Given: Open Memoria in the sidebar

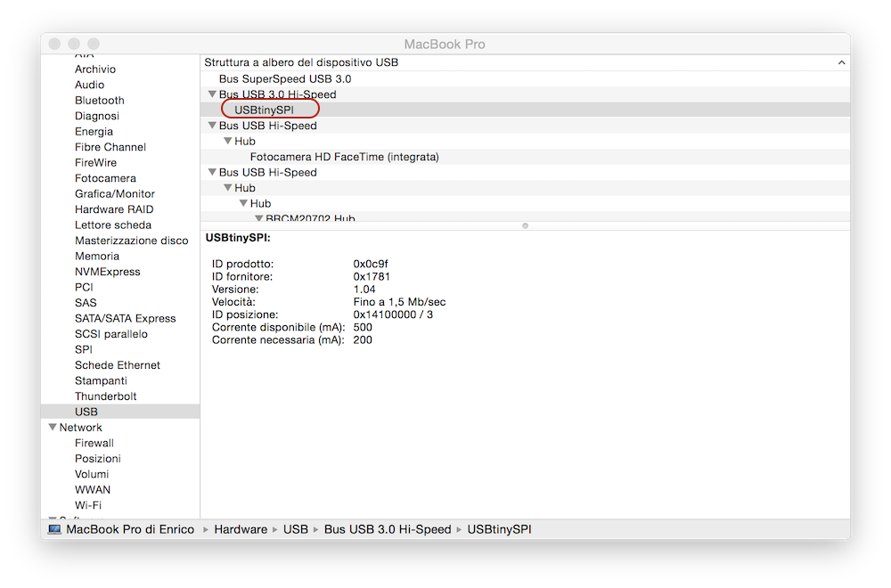Looking at the screenshot, I should tap(96, 257).
